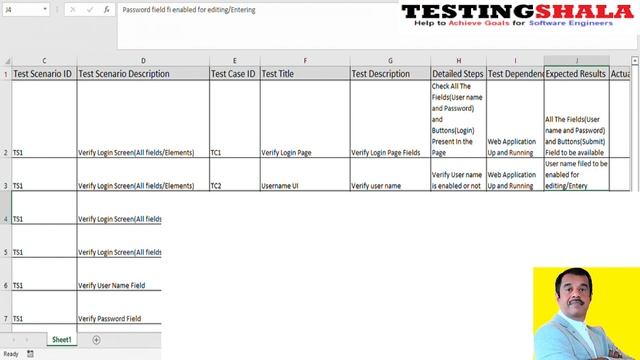Select column G header
Screen dimensions: 640x360
(390, 61)
